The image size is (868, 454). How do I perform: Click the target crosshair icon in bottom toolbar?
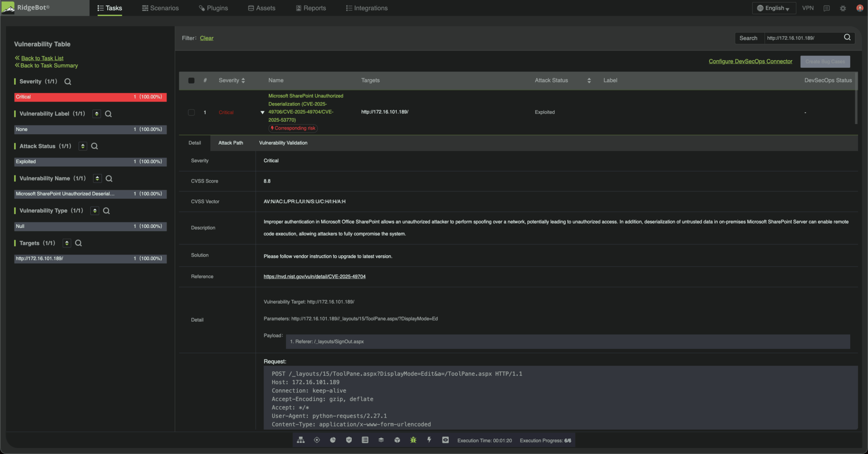317,440
